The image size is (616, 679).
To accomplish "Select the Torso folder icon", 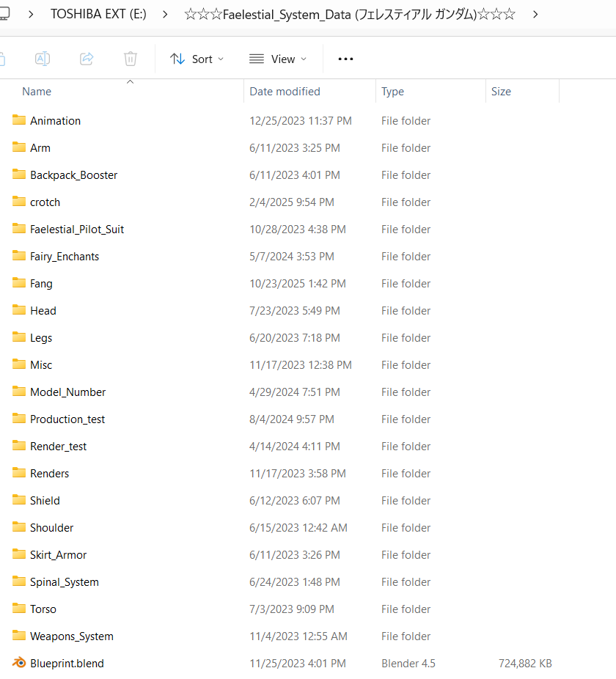I will 18,609.
